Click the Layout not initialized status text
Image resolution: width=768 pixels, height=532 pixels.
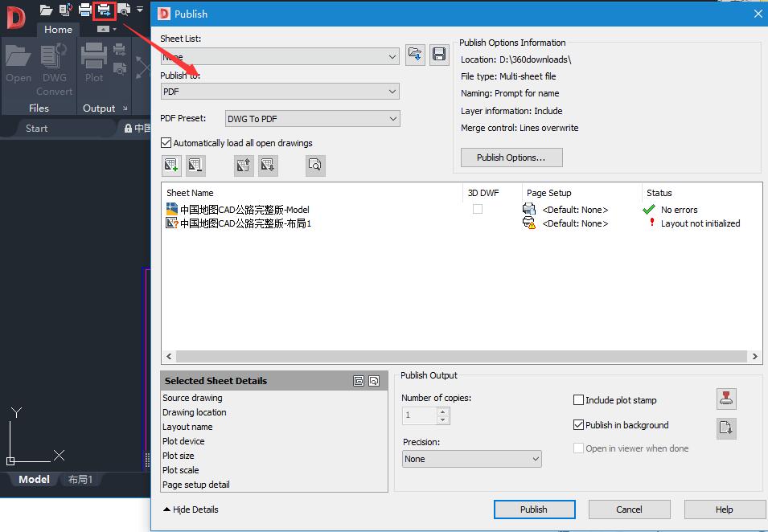pyautogui.click(x=700, y=223)
